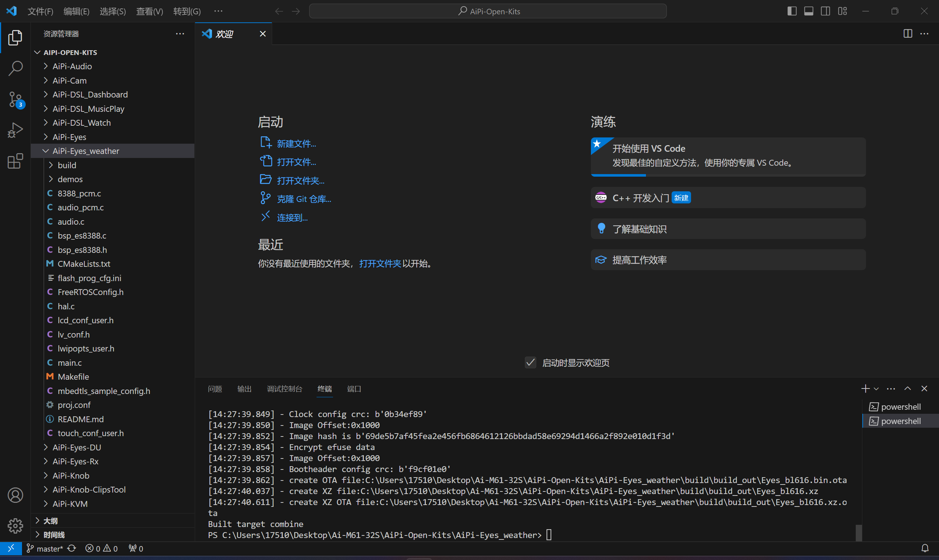
Task: Open Customize Layout icon in title bar
Action: point(842,11)
